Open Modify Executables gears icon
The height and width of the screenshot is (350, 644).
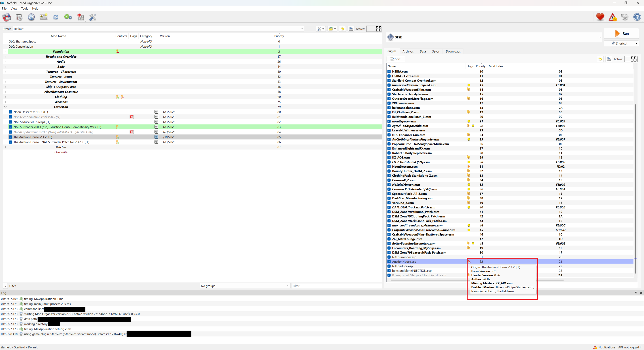[68, 17]
